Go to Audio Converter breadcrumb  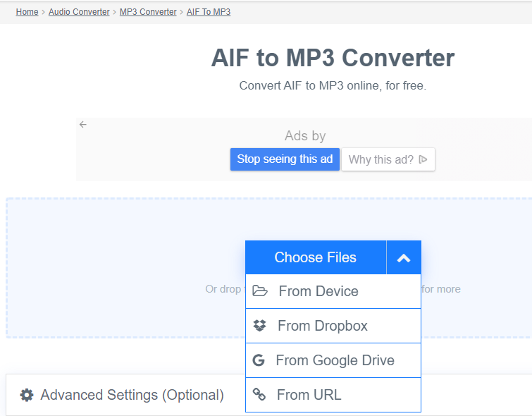pyautogui.click(x=79, y=12)
